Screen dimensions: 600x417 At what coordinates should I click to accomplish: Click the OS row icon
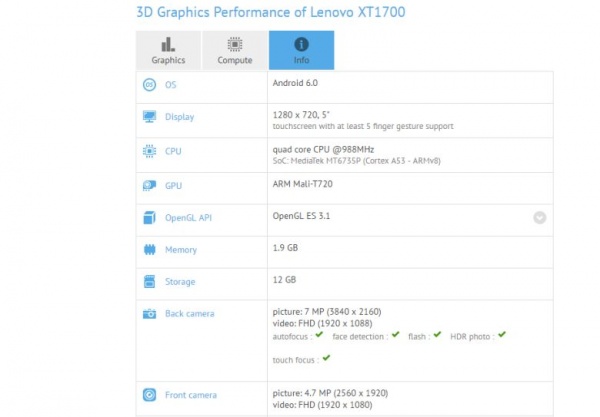[148, 84]
